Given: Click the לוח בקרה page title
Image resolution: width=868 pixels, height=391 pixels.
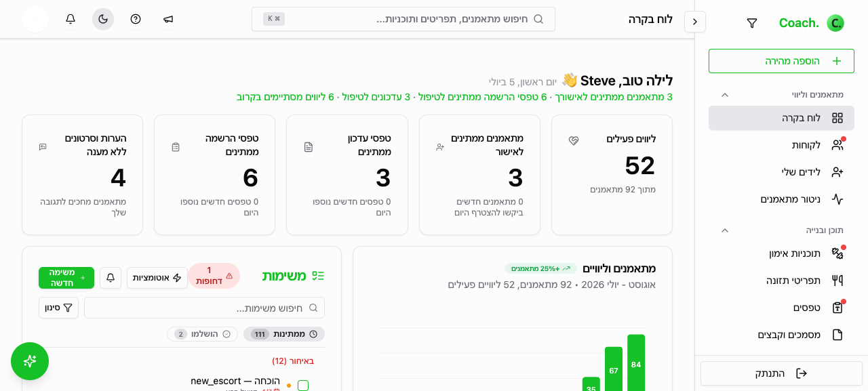Looking at the screenshot, I should coord(650,19).
